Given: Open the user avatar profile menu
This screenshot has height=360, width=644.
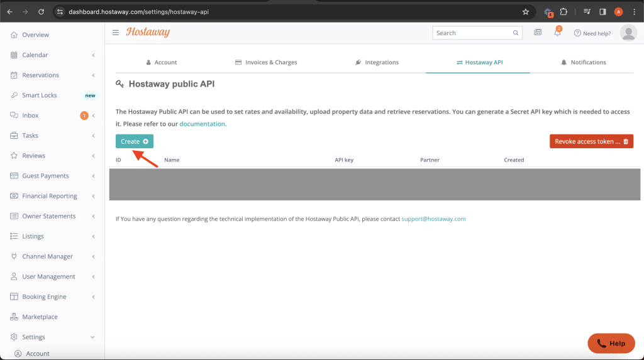Looking at the screenshot, I should 628,33.
